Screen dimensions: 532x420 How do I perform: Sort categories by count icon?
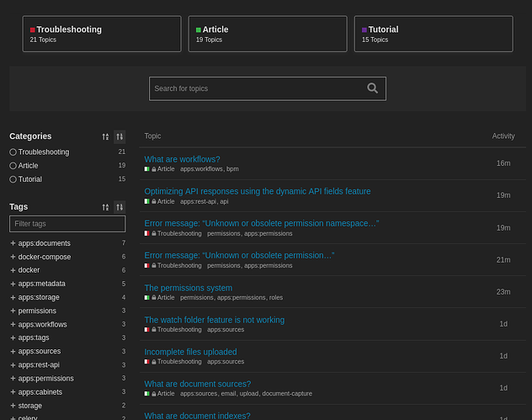click(x=120, y=136)
